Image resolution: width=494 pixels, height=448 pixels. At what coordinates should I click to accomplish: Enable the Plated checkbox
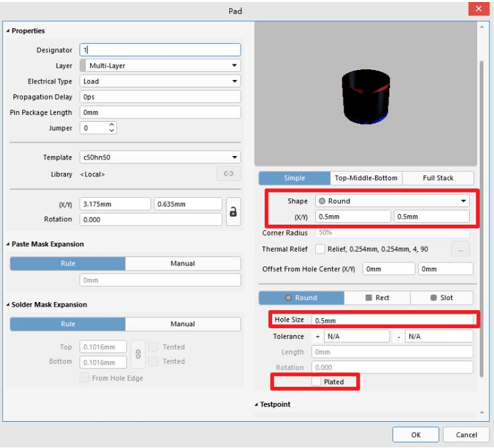317,381
